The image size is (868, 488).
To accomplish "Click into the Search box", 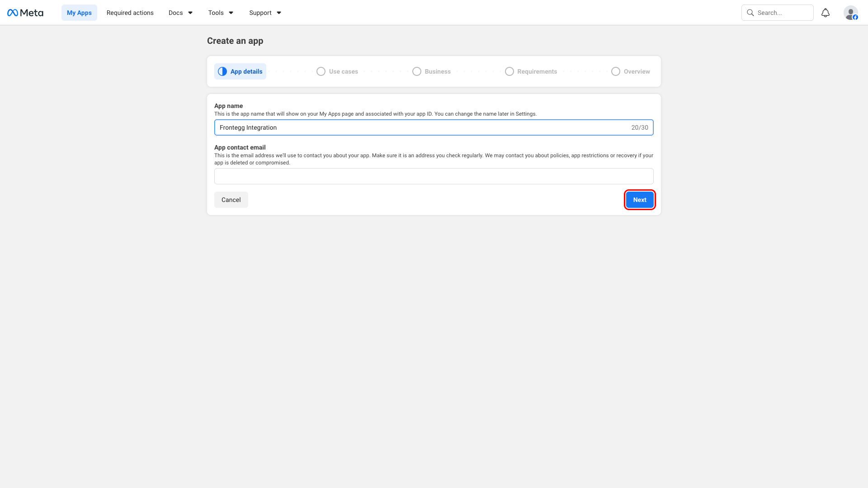I will pyautogui.click(x=778, y=13).
